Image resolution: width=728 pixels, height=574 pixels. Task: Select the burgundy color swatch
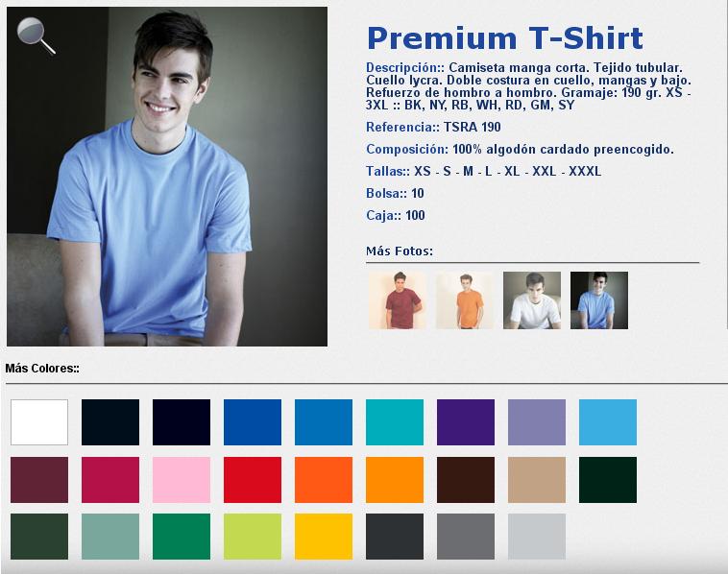click(x=39, y=480)
